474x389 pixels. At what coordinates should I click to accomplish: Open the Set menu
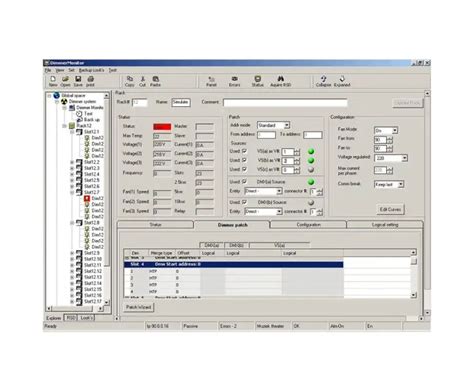pyautogui.click(x=71, y=70)
